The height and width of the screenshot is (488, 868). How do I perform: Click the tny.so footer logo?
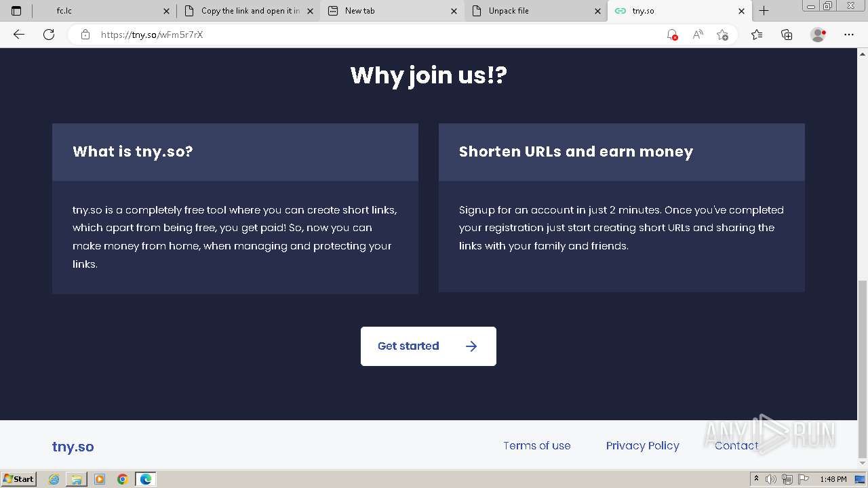click(73, 447)
